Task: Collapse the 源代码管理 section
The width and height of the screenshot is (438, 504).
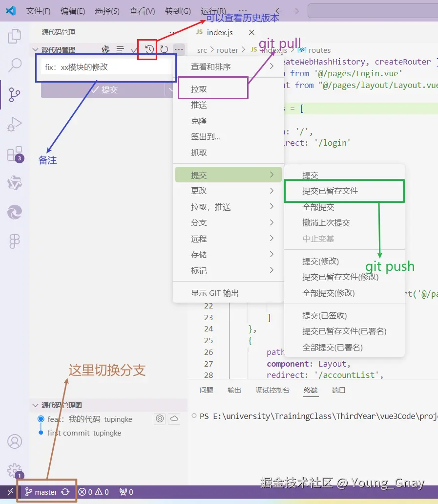Action: pos(35,50)
